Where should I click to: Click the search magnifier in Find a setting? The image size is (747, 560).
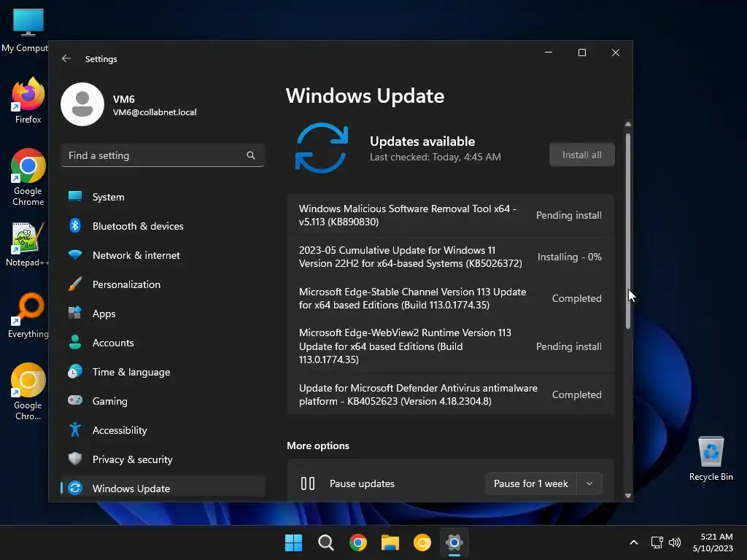tap(251, 155)
